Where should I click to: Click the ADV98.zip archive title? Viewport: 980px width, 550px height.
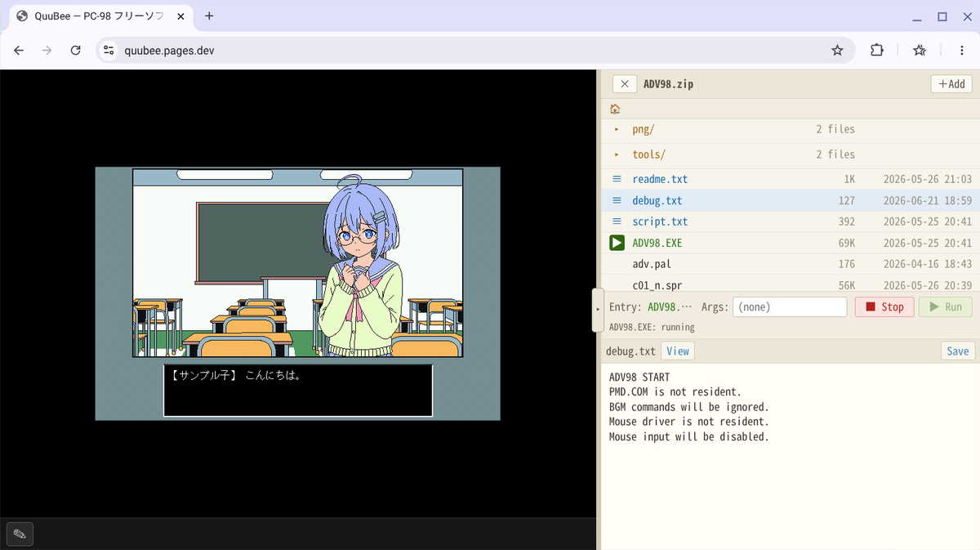point(669,84)
